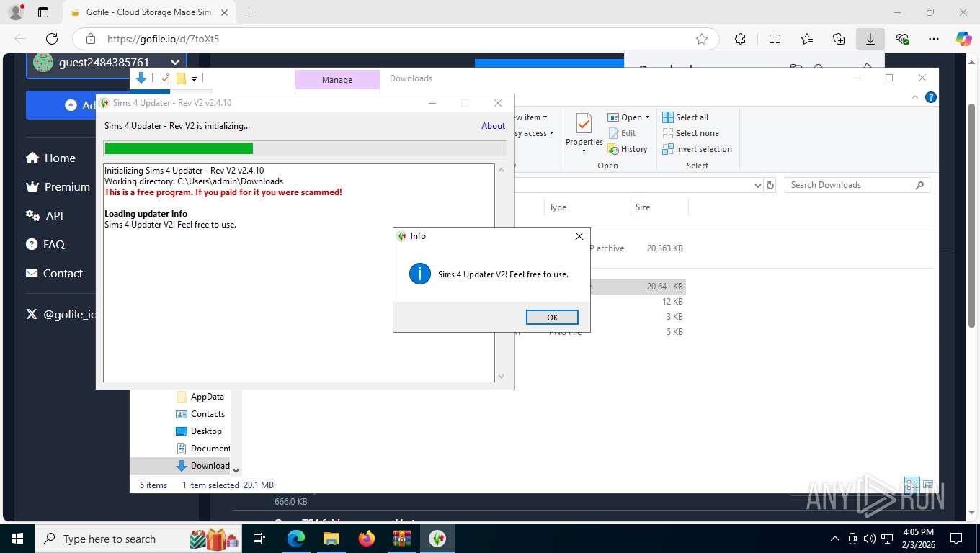Viewport: 980px width, 553px height.
Task: Open Contact in Gofile sidebar
Action: 54,274
